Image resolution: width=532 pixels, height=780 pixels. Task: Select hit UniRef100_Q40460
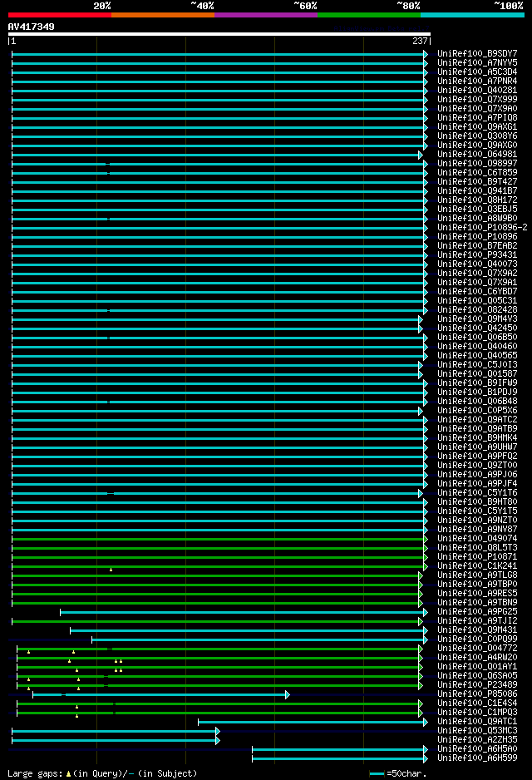tap(477, 347)
